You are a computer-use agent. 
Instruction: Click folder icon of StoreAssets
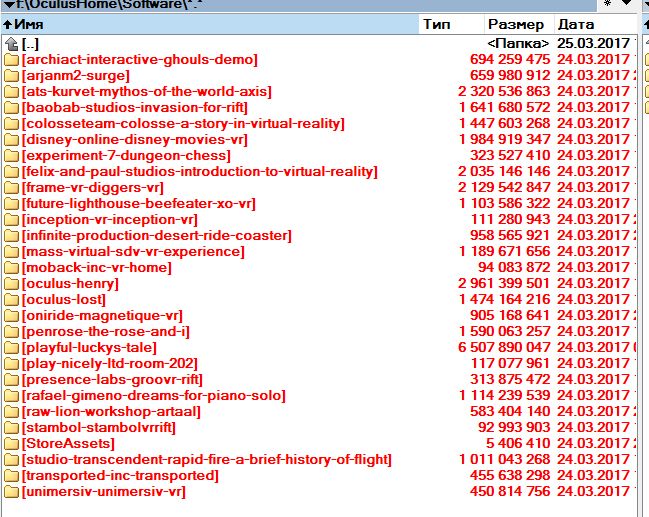coord(12,444)
